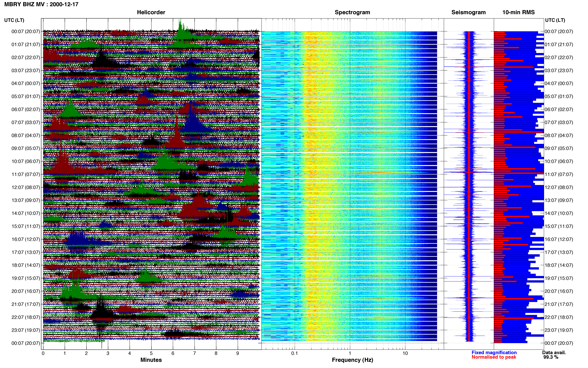Click left time label '08:07 (04:07)'
The image size is (588, 368).
coord(26,136)
